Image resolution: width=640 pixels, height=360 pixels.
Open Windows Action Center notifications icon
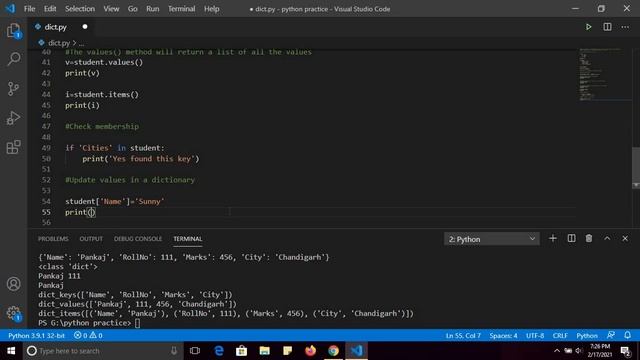[625, 351]
